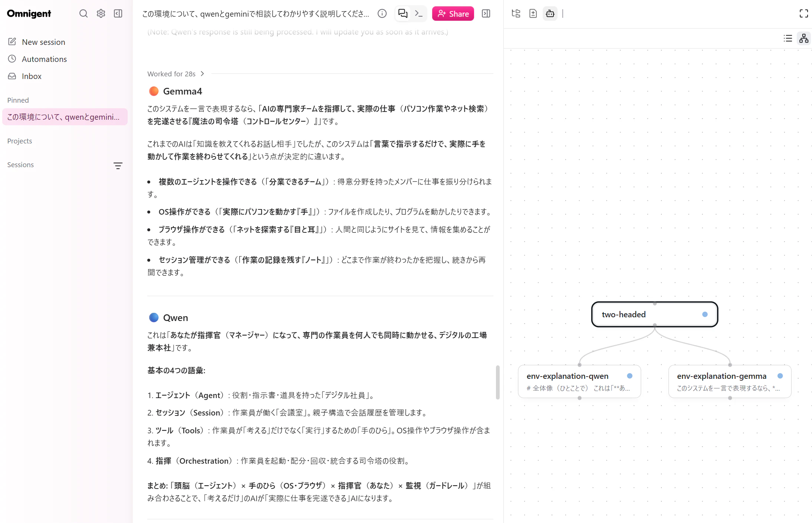
Task: Click the chat vertical scrollbar thumb
Action: [498, 383]
